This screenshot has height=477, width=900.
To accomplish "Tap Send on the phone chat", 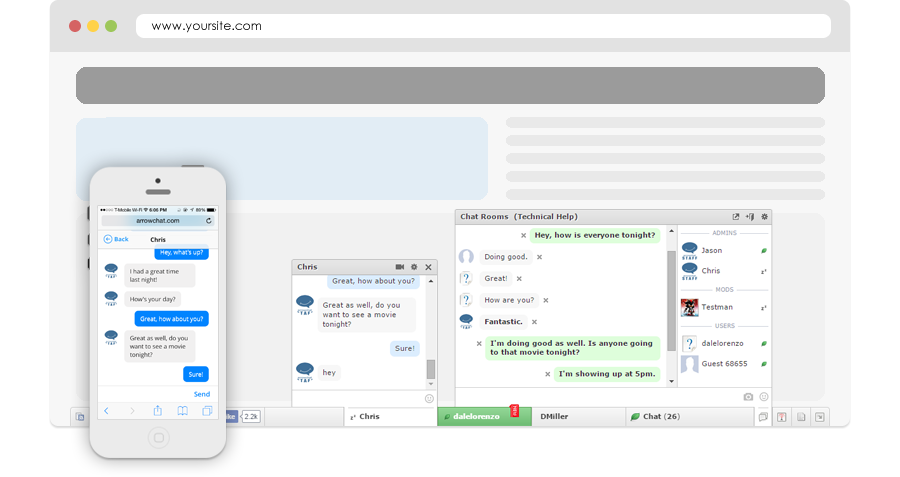I will click(x=201, y=394).
